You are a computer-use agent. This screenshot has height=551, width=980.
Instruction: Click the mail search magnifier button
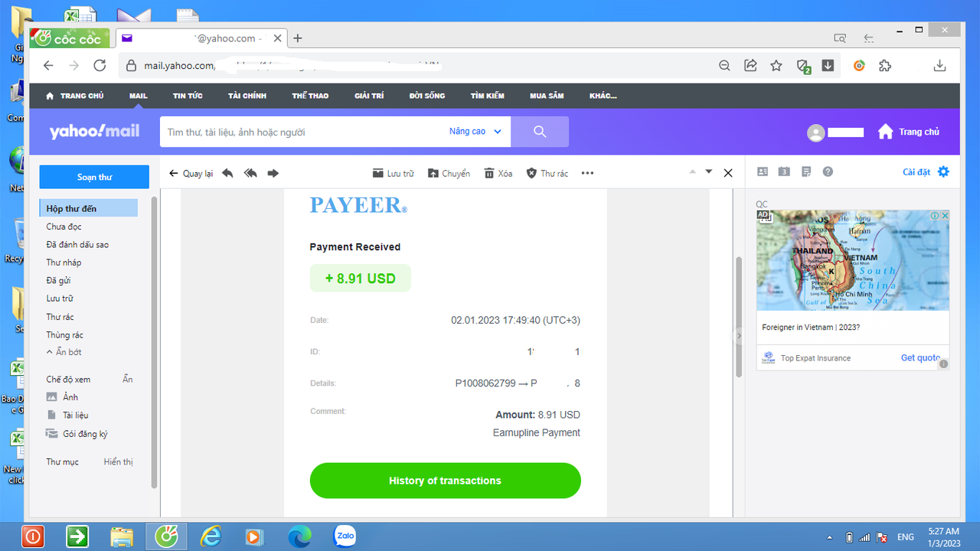pyautogui.click(x=540, y=132)
